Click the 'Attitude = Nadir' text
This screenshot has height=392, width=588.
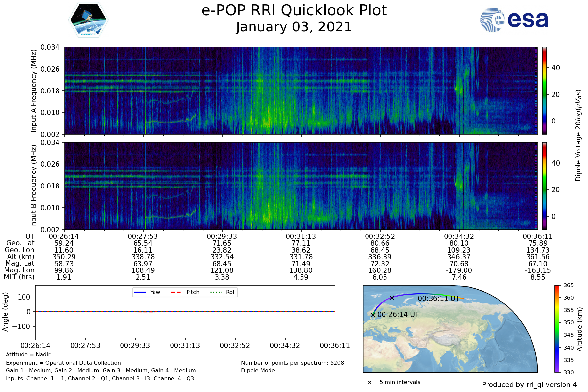click(x=28, y=355)
